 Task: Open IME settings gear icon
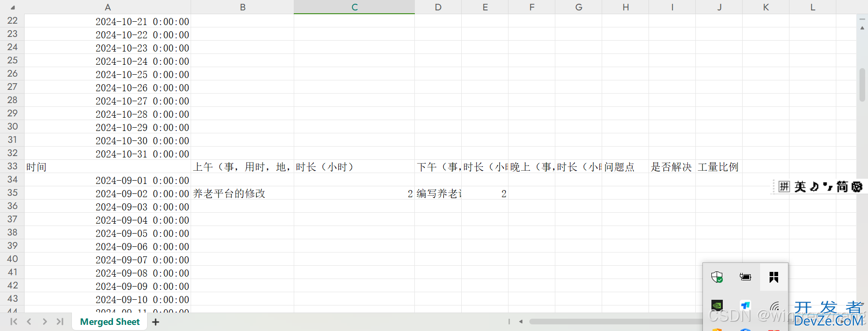pyautogui.click(x=857, y=187)
